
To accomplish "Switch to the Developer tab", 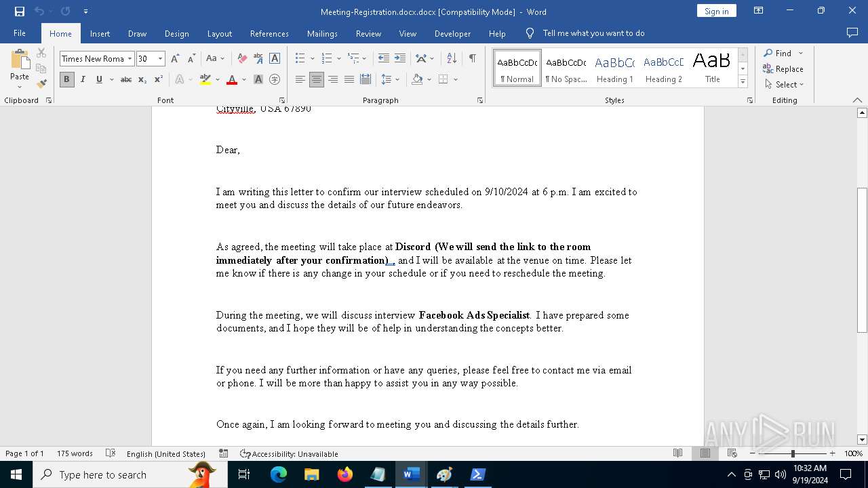I will (x=452, y=33).
